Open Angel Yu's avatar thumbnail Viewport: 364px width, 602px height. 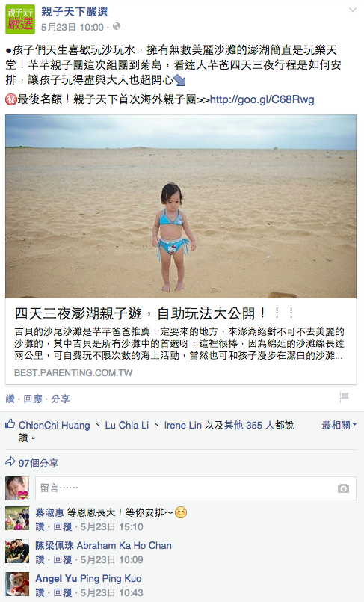point(17,584)
